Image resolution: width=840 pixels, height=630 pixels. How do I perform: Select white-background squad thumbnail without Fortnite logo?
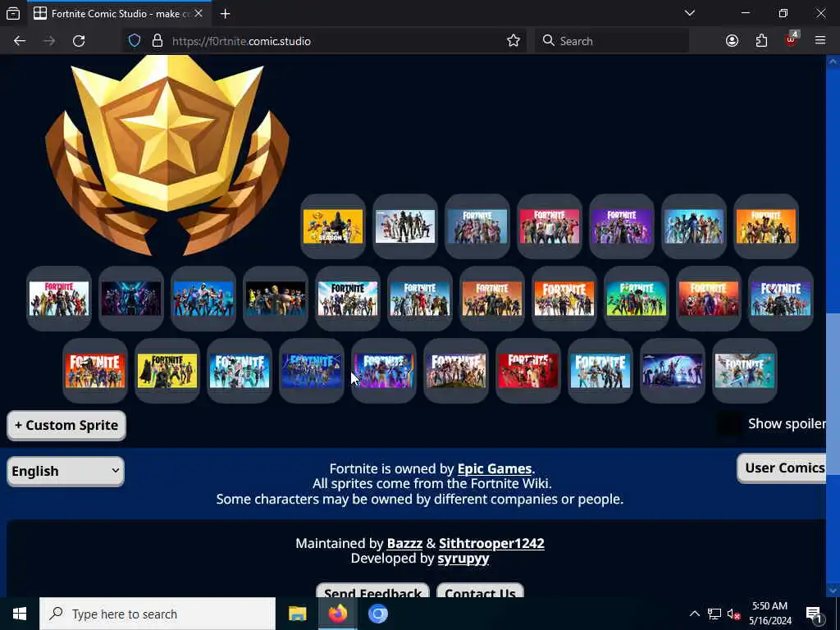405,226
